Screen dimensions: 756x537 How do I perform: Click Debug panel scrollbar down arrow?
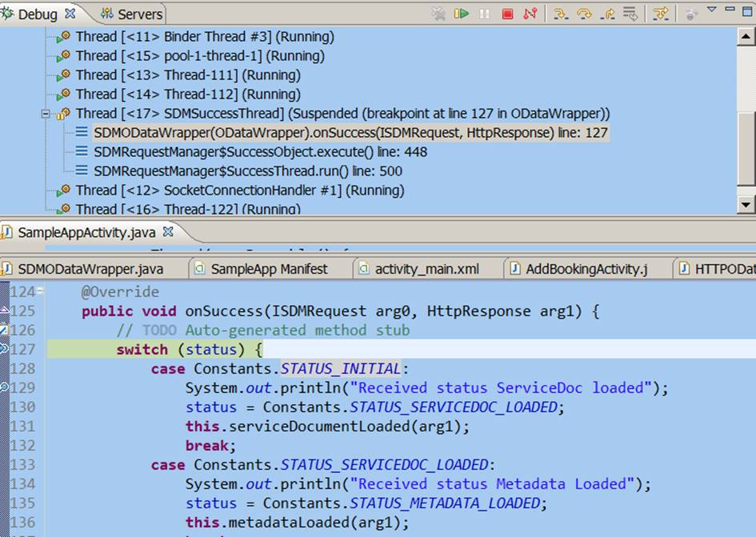point(746,205)
